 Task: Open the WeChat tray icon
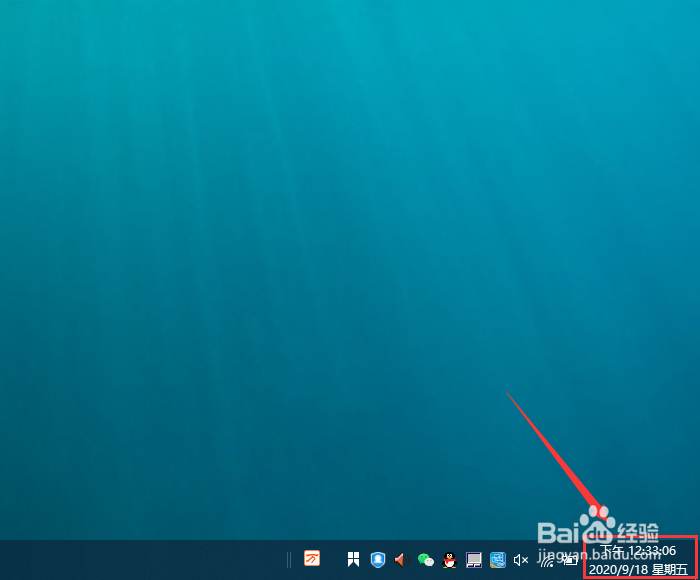point(425,559)
